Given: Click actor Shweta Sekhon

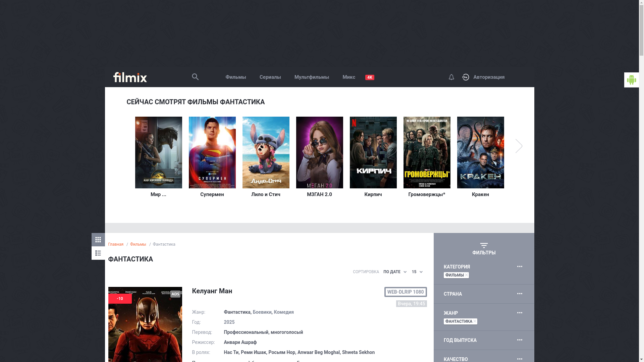Looking at the screenshot, I should coord(358,352).
